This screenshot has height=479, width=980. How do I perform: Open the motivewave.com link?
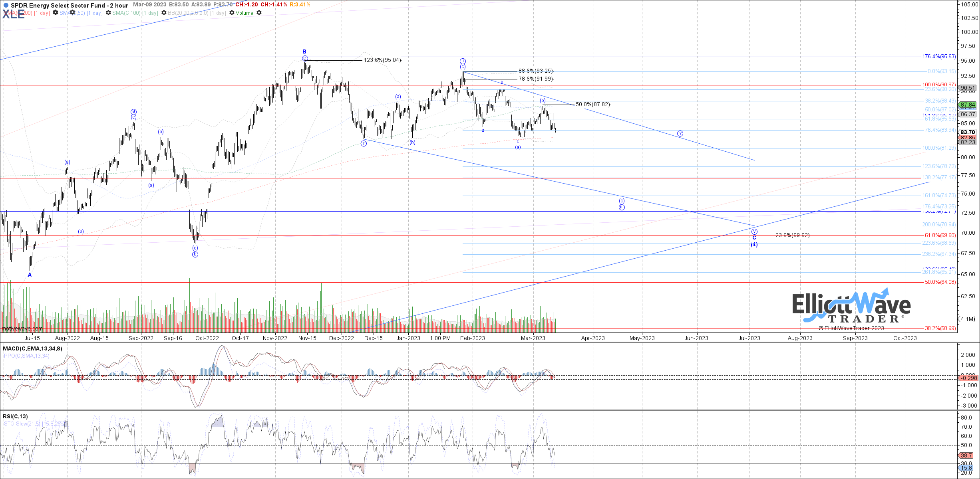pyautogui.click(x=22, y=328)
